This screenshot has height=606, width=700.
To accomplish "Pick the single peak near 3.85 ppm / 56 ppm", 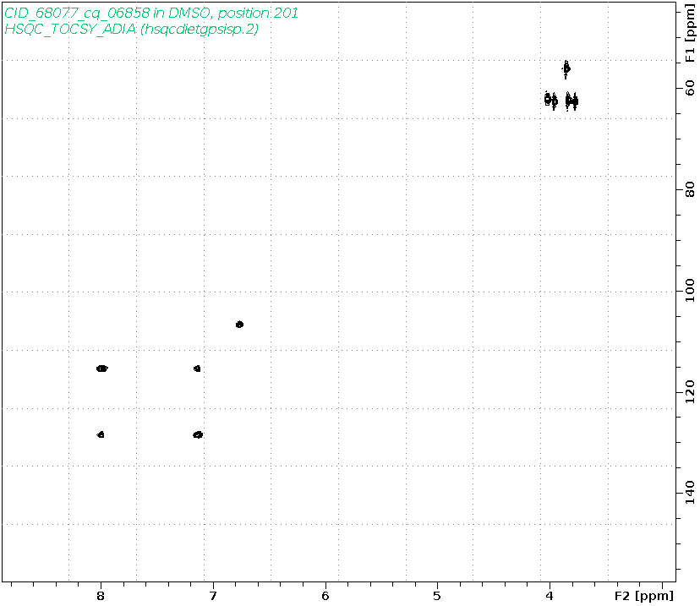I will tap(566, 68).
